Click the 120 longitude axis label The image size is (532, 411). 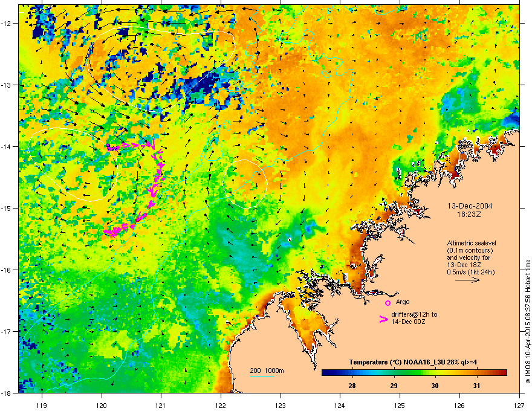[102, 405]
